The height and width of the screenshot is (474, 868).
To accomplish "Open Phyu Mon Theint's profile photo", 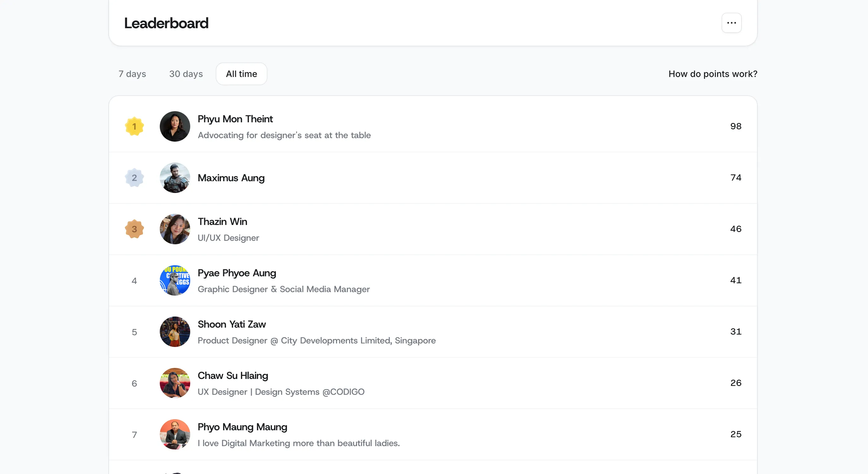I will (175, 126).
